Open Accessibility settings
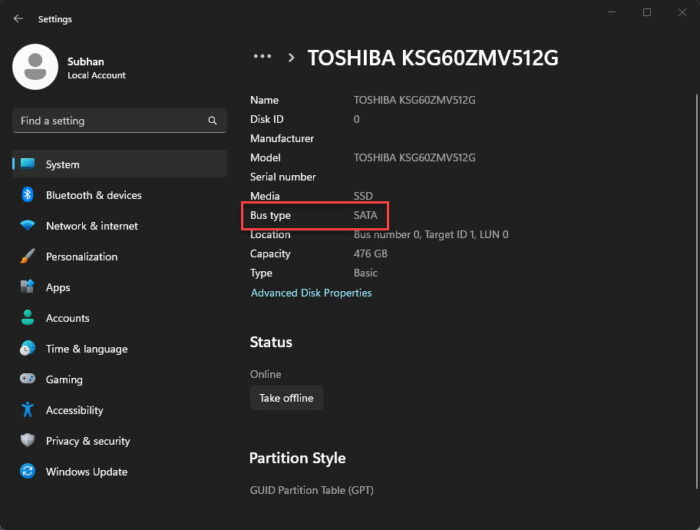Viewport: 700px width, 530px height. 120,410
